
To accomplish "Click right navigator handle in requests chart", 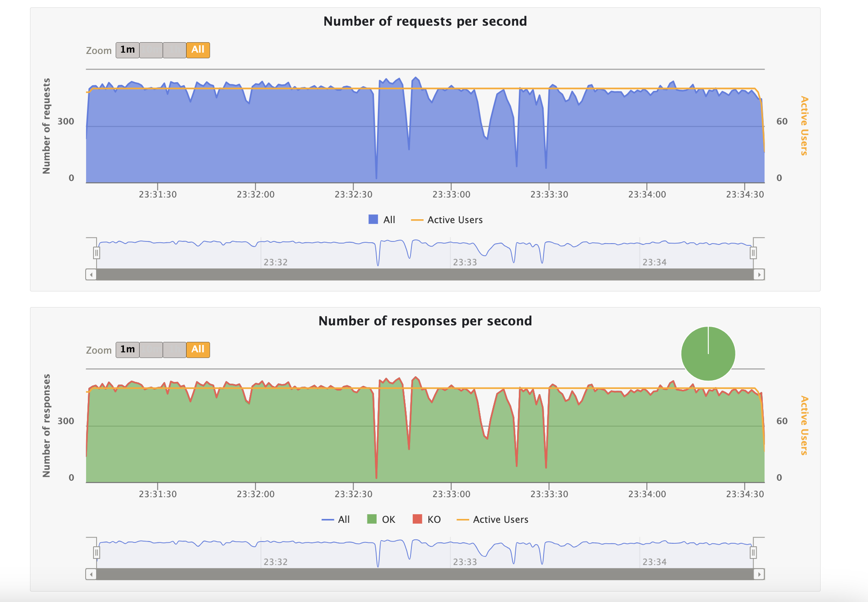I will (753, 253).
